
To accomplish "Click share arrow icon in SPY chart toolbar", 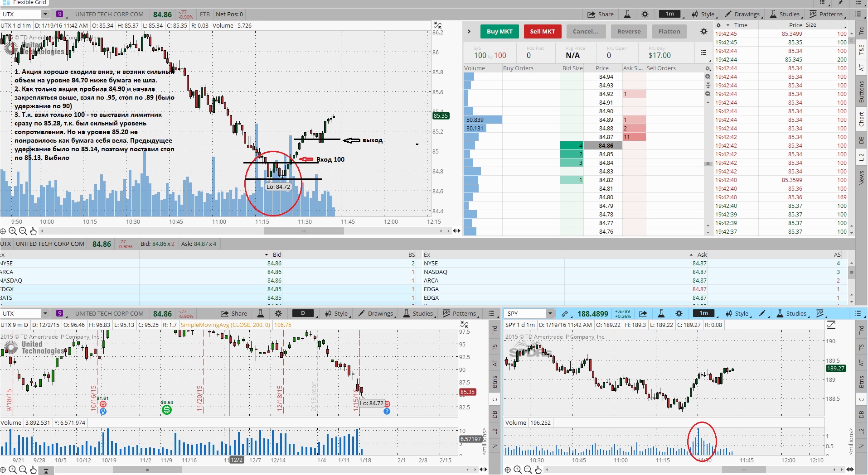I will coord(643,314).
